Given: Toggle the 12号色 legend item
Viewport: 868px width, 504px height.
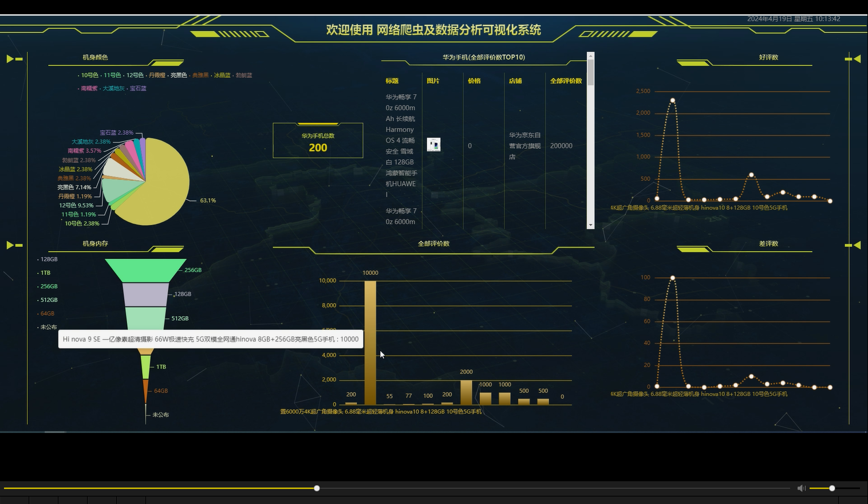Looking at the screenshot, I should point(134,75).
